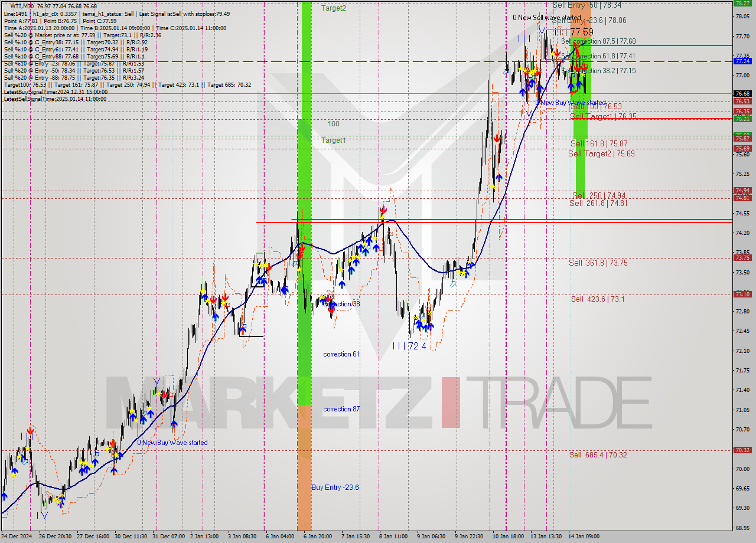Select the Buy Entry -23.6 label

click(335, 488)
